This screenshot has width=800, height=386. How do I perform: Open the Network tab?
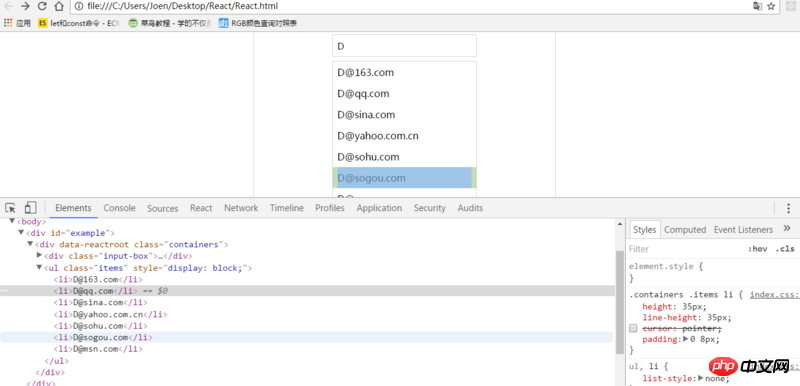241,208
